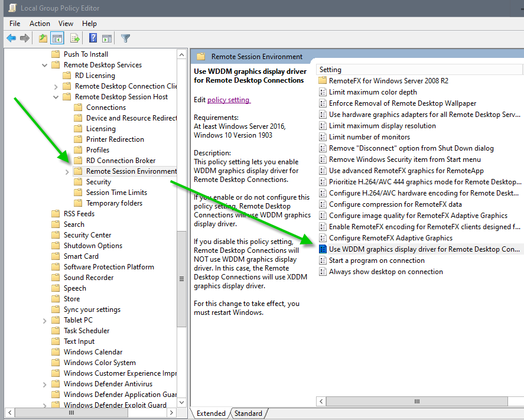Click the policy setting edit link
Image resolution: width=524 pixels, height=420 pixels.
coord(229,100)
